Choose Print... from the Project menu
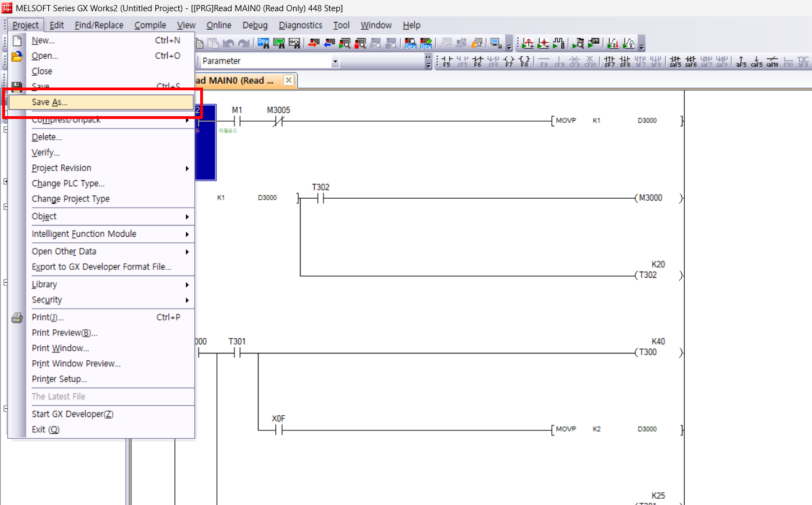Viewport: 812px width, 505px height. (x=101, y=317)
